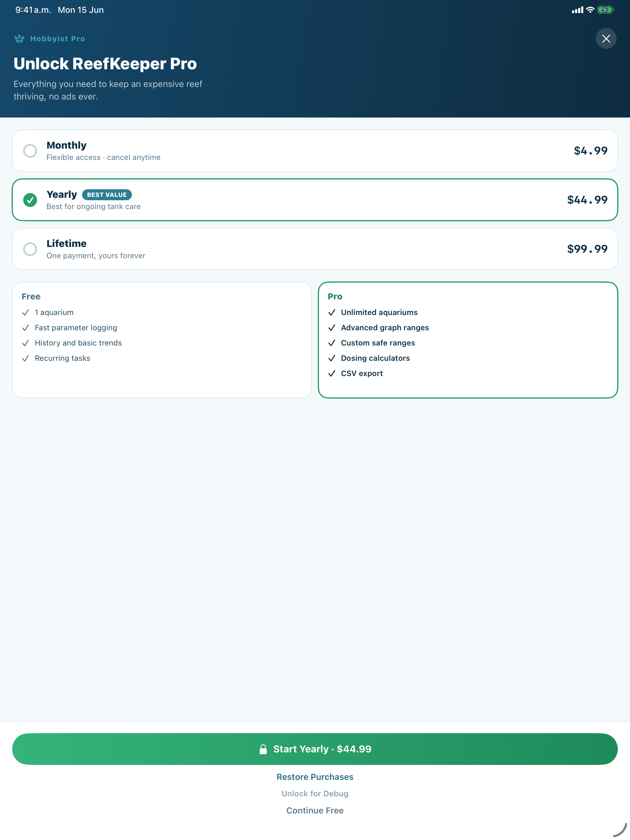
Task: Tap the lock icon on Start Yearly
Action: (x=263, y=749)
